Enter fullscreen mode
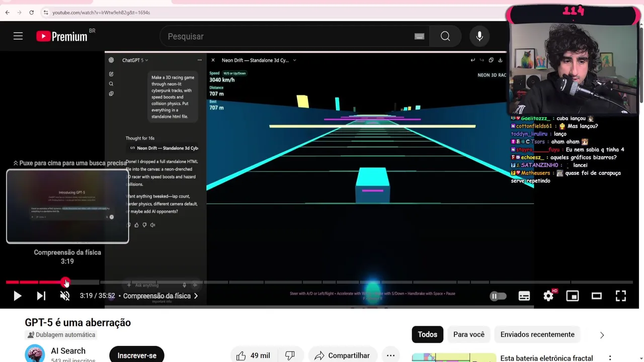The height and width of the screenshot is (362, 644). 621,296
